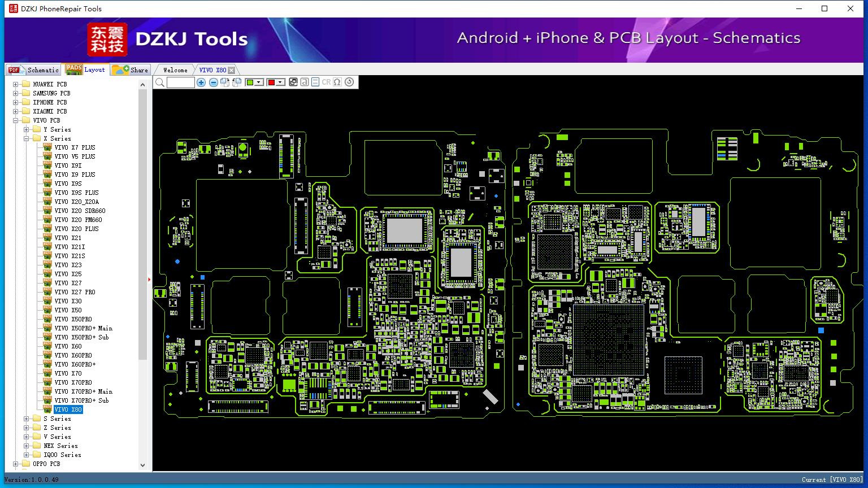The width and height of the screenshot is (868, 488).
Task: Open VIVO X50PRO+ Main layout
Action: coord(83,328)
